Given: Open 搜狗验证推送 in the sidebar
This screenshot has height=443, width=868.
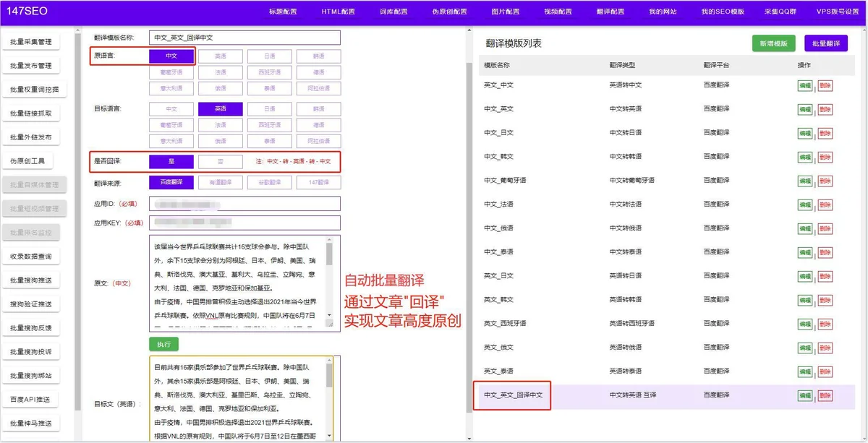Looking at the screenshot, I should (x=31, y=304).
